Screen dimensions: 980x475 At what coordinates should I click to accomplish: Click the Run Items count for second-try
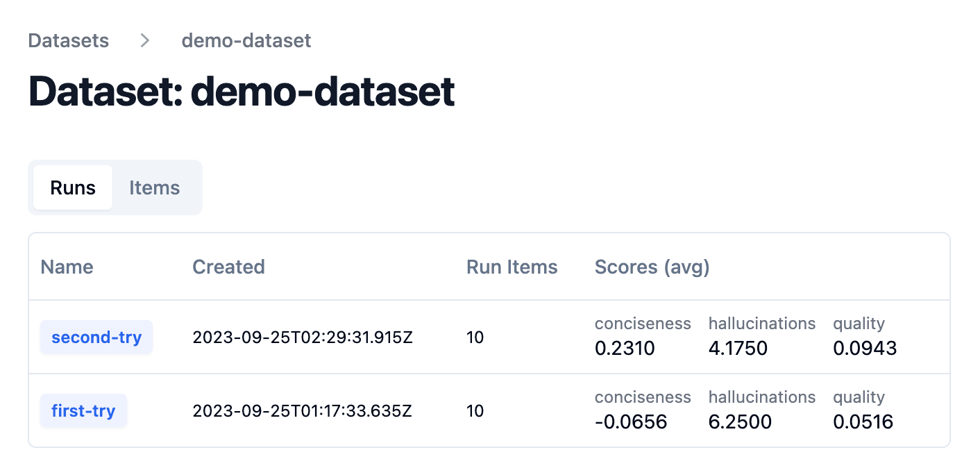[x=475, y=337]
